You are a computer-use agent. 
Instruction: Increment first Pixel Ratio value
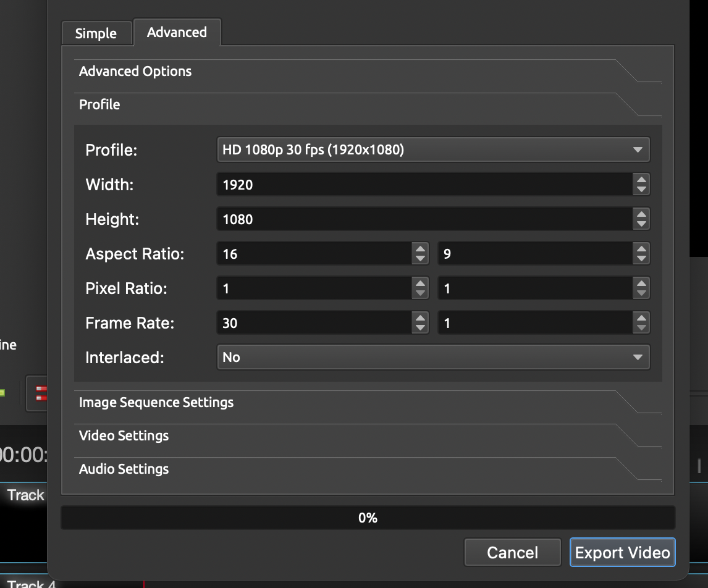(420, 283)
